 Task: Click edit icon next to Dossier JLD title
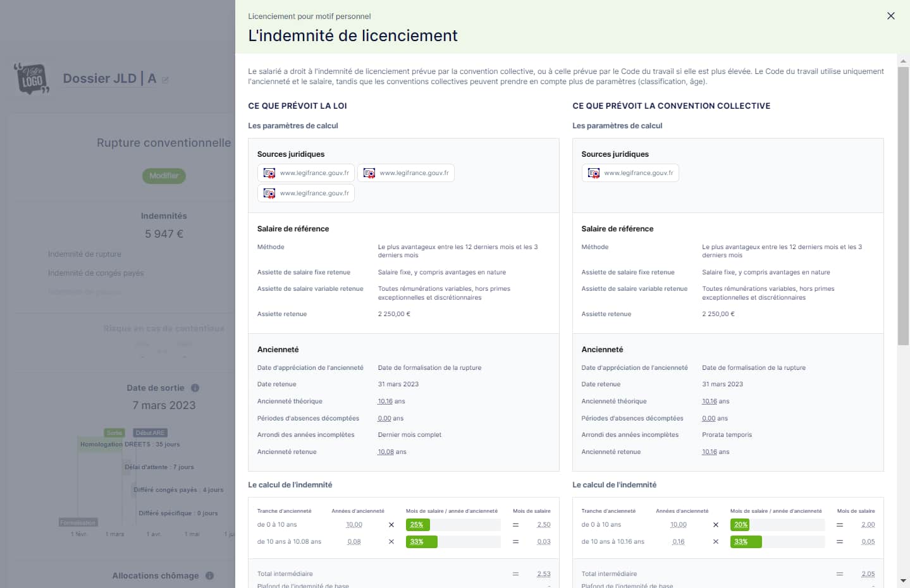pyautogui.click(x=166, y=80)
